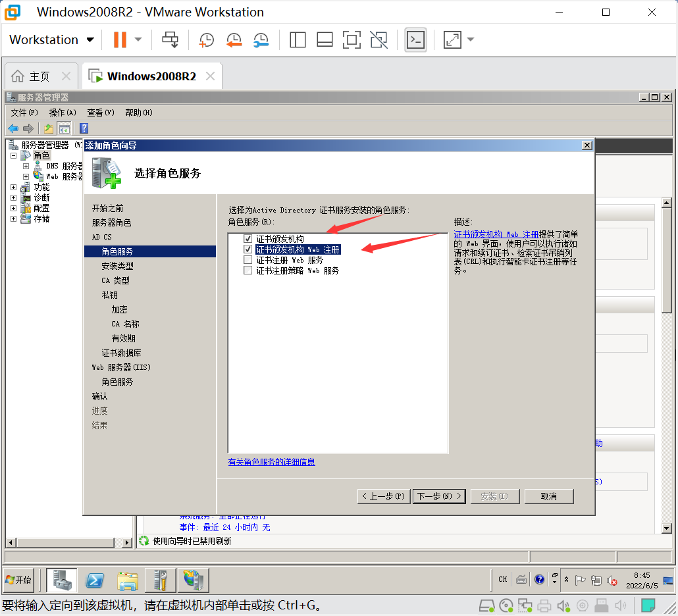Select the Windows2008R2 tab
This screenshot has width=678, height=616.
pos(152,76)
